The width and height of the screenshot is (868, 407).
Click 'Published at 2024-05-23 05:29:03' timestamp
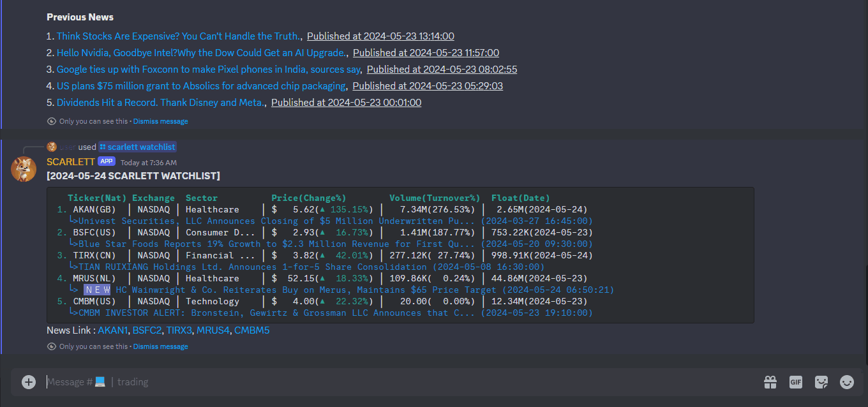[x=428, y=86]
